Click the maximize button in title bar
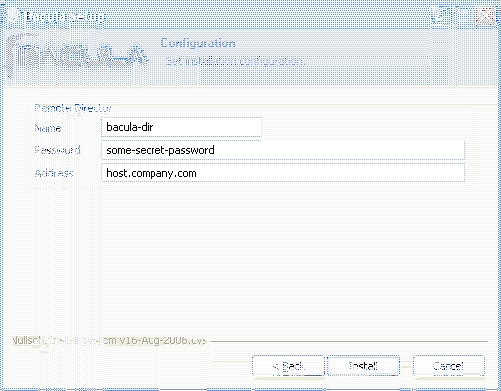 pyautogui.click(x=463, y=16)
